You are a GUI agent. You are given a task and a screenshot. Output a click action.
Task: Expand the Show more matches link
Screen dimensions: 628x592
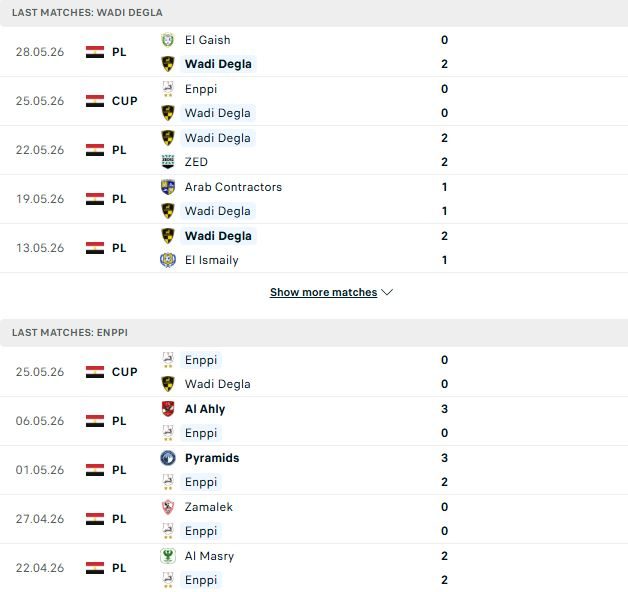tap(324, 292)
